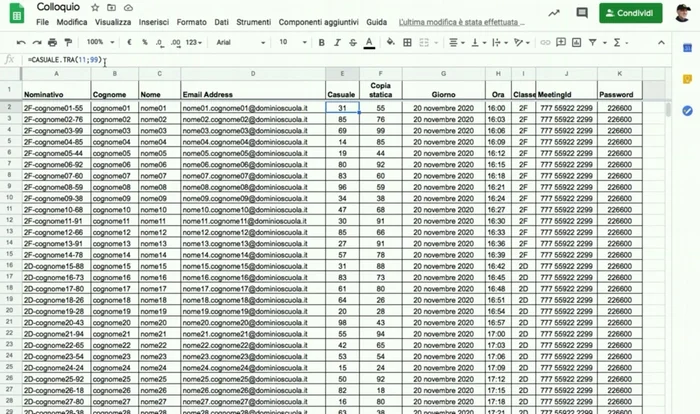
Task: Open Keep in side panel
Action: point(688,79)
